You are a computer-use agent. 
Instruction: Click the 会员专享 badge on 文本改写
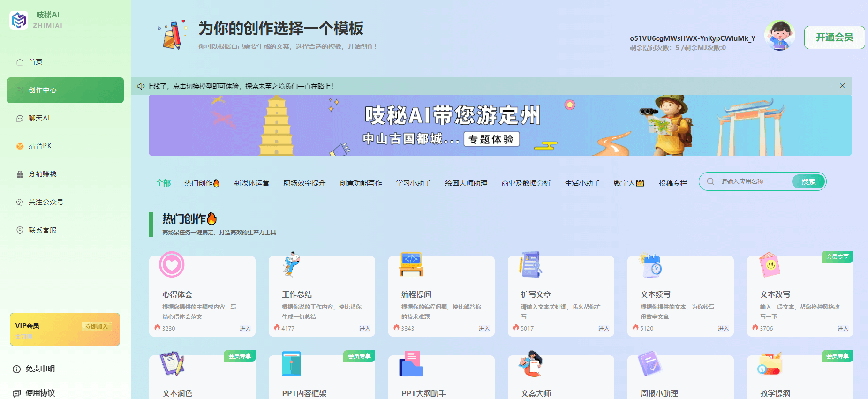[838, 256]
